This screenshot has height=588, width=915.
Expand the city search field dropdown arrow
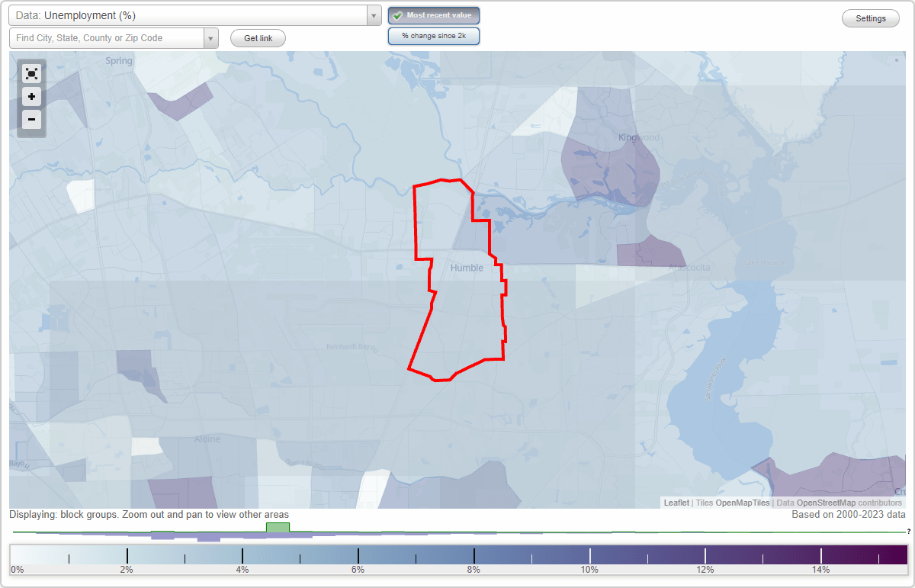(211, 37)
